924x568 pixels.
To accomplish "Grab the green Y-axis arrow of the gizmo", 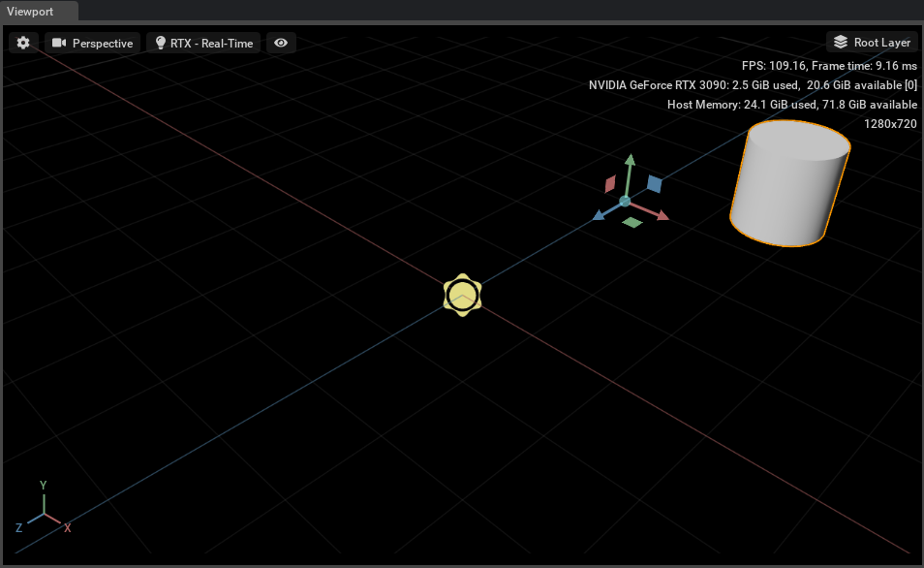I will pyautogui.click(x=629, y=167).
